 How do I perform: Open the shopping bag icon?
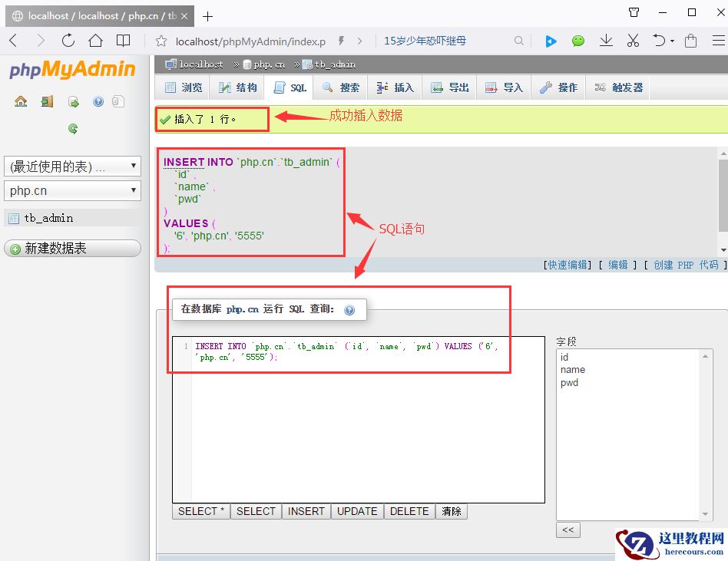[691, 41]
